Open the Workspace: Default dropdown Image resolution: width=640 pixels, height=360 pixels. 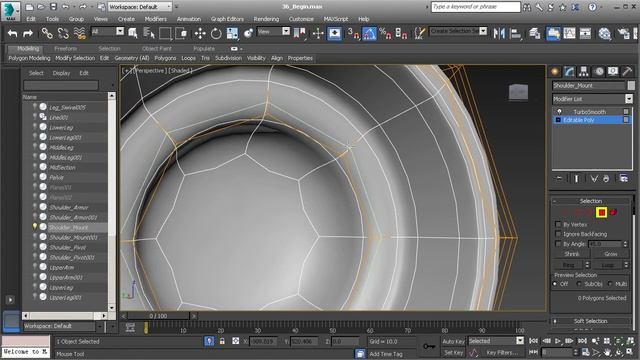(x=140, y=7)
